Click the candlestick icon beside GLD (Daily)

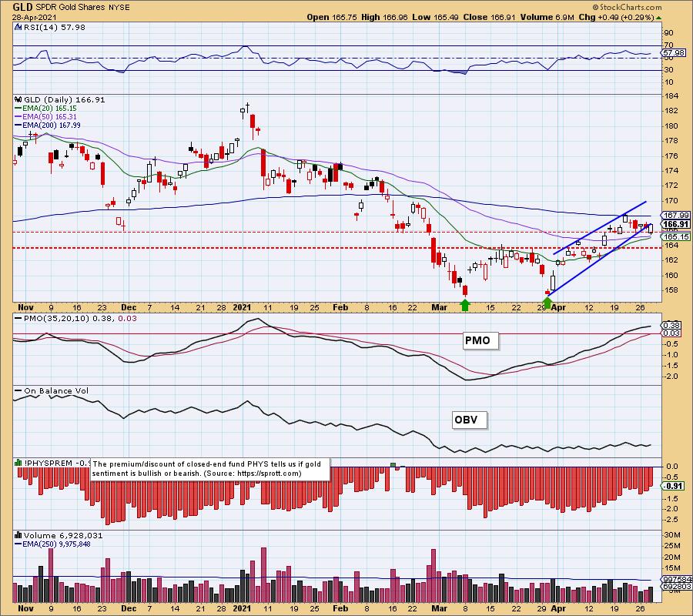pos(18,100)
